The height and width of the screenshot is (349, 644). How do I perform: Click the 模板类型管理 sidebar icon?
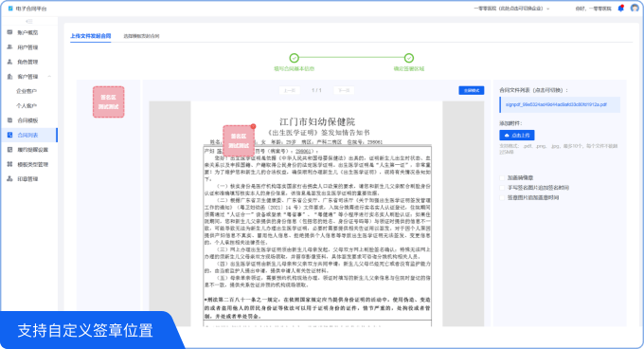(x=9, y=164)
